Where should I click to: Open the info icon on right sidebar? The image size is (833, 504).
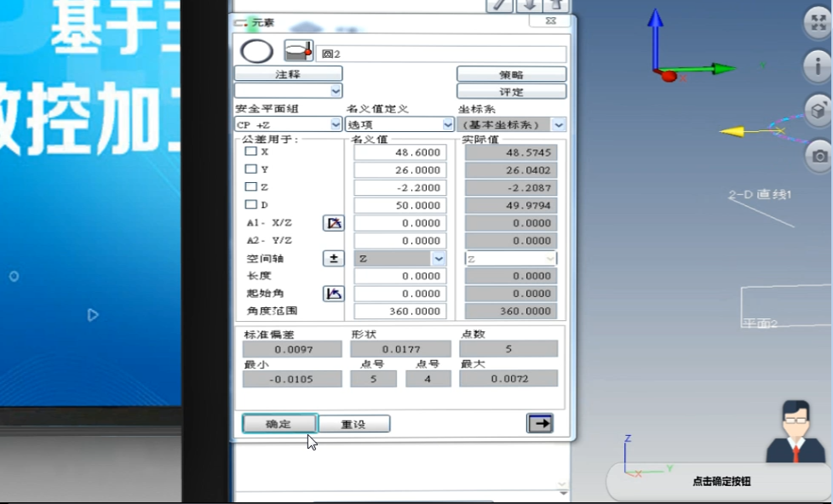818,66
